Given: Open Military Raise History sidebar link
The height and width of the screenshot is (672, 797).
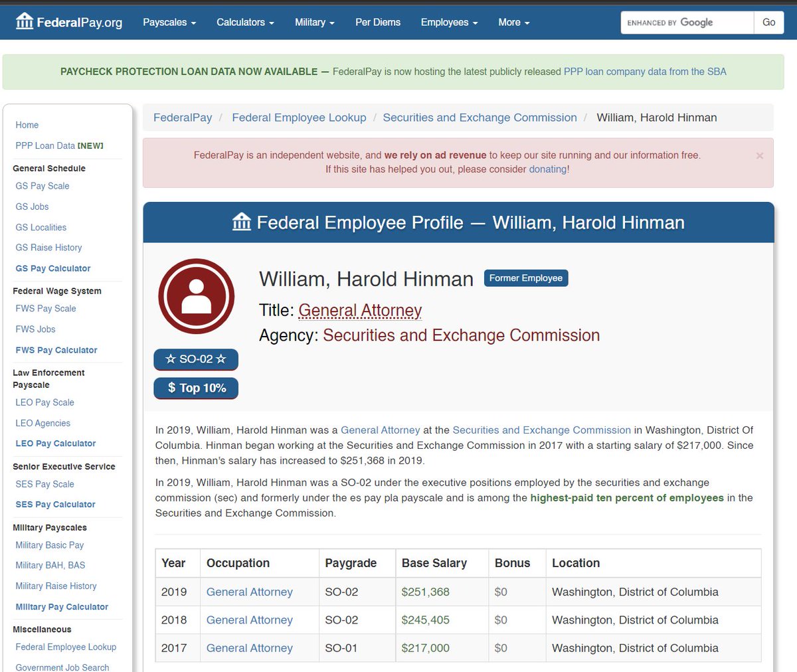Looking at the screenshot, I should coord(56,586).
